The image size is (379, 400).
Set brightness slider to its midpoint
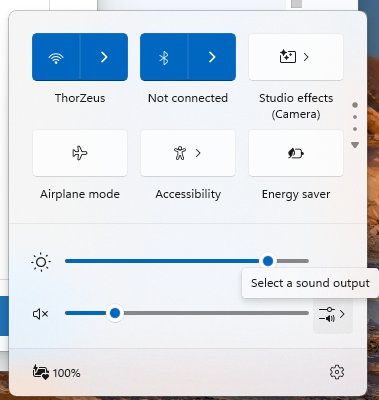pos(187,261)
